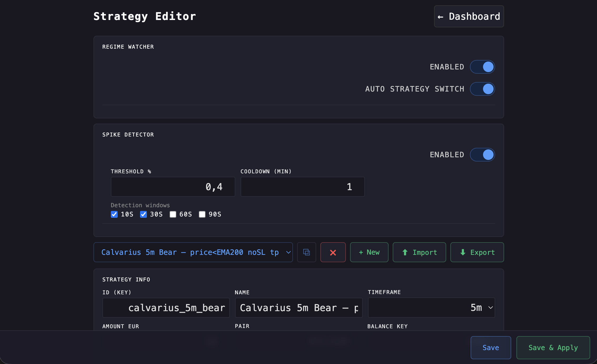Click the red X delete strategy icon
Image resolution: width=597 pixels, height=364 pixels.
[333, 252]
